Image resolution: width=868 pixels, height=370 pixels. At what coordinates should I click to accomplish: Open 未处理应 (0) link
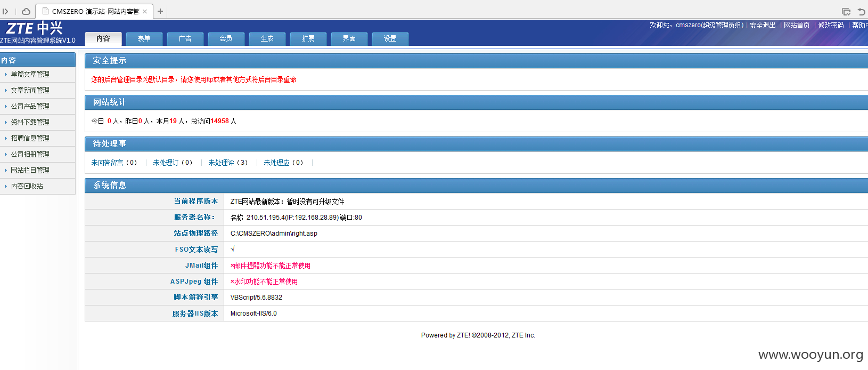[284, 163]
